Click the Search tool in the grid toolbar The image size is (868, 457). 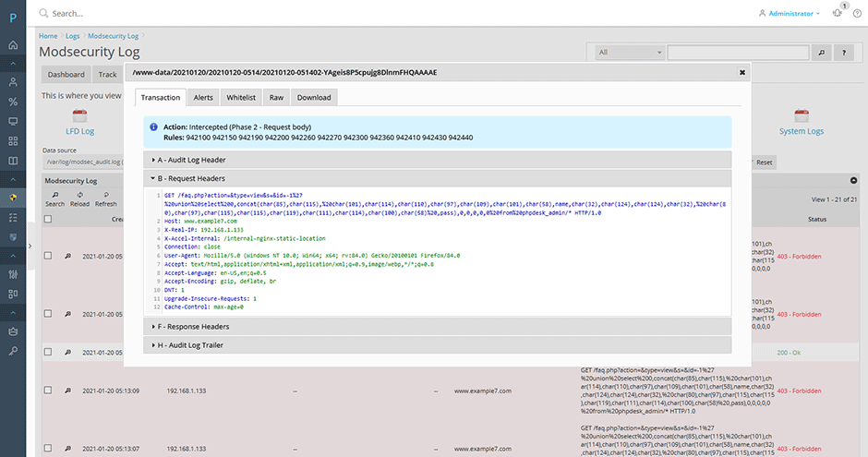click(x=54, y=199)
